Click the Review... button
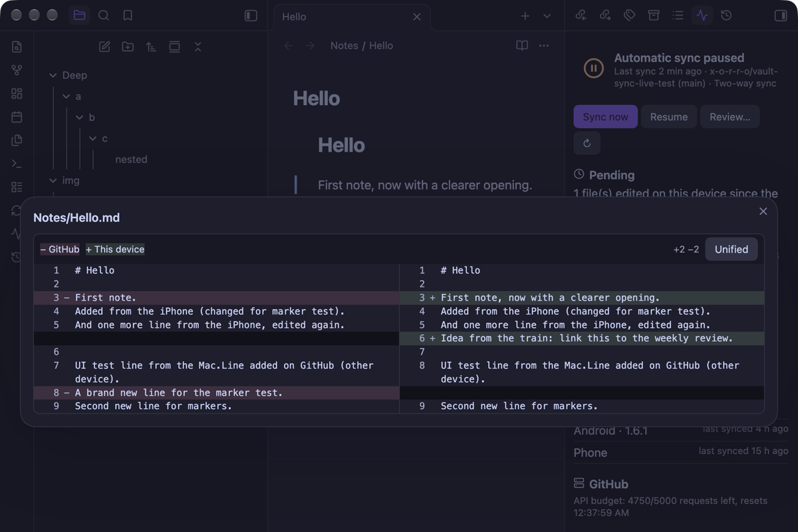Image resolution: width=798 pixels, height=532 pixels. pos(730,117)
